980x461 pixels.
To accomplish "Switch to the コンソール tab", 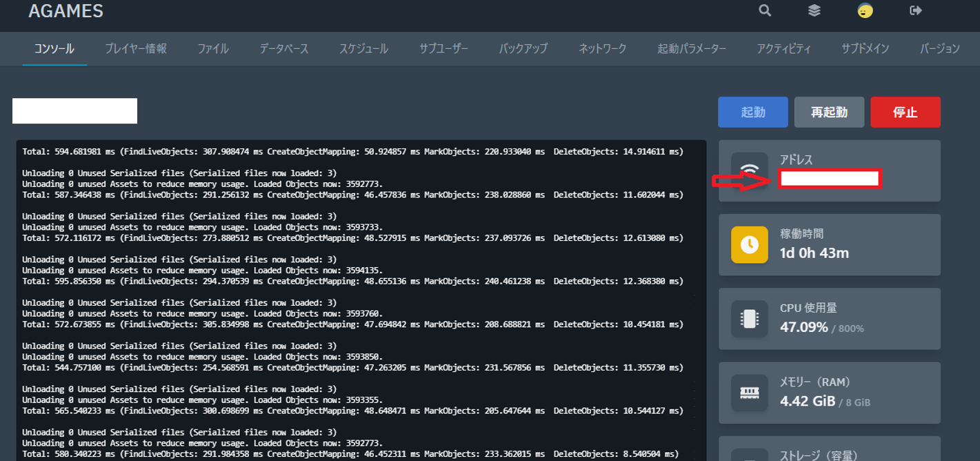I will (54, 49).
